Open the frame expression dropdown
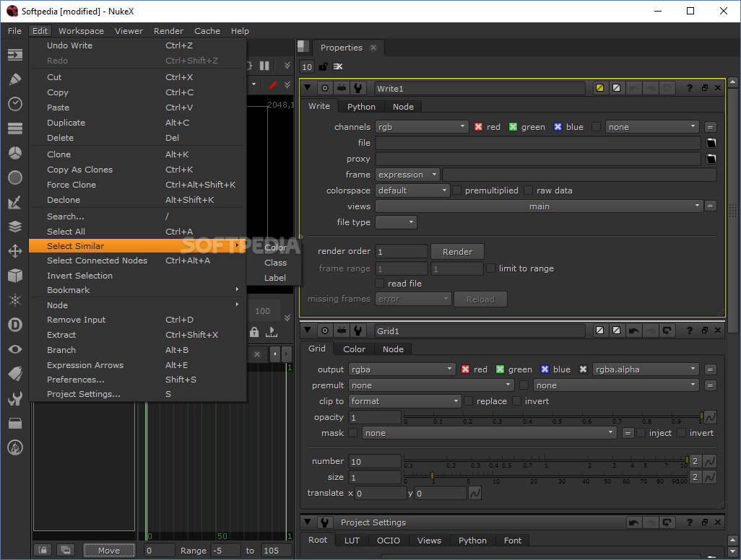 (x=407, y=175)
